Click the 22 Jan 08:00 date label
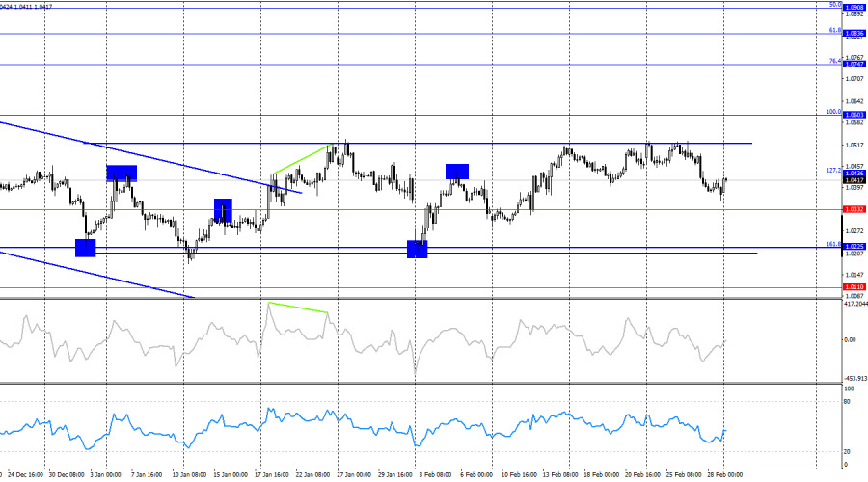Viewport: 868px width, 482px height. pyautogui.click(x=312, y=475)
